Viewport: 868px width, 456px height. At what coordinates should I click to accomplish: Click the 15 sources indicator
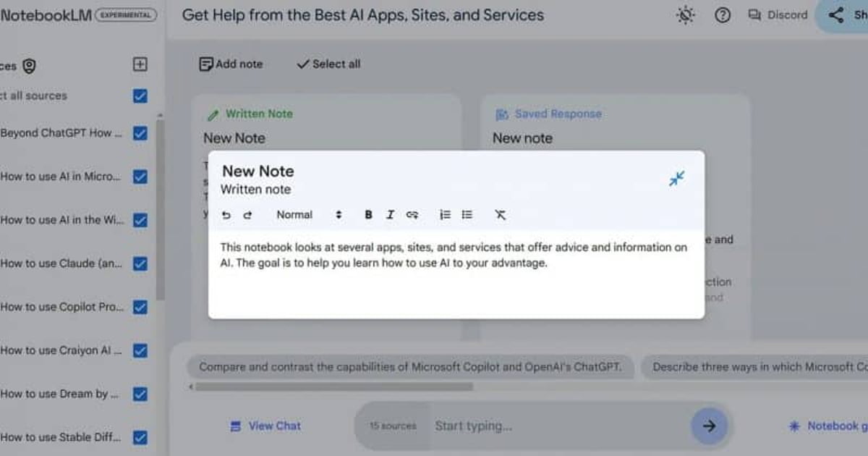393,426
